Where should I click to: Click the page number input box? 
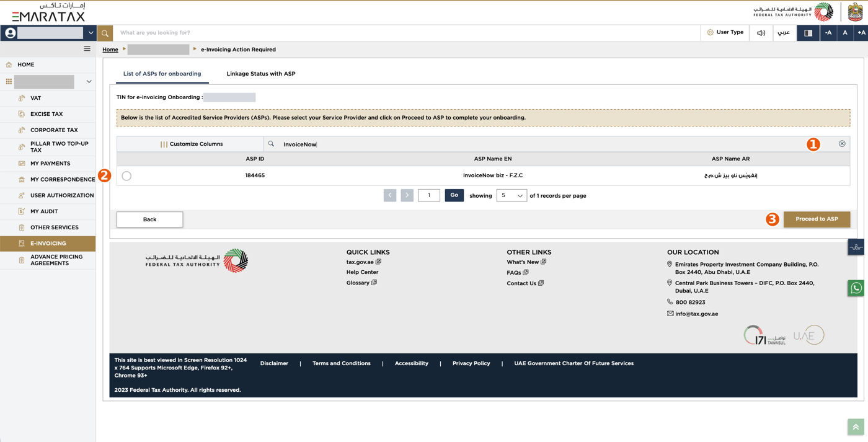pyautogui.click(x=429, y=195)
